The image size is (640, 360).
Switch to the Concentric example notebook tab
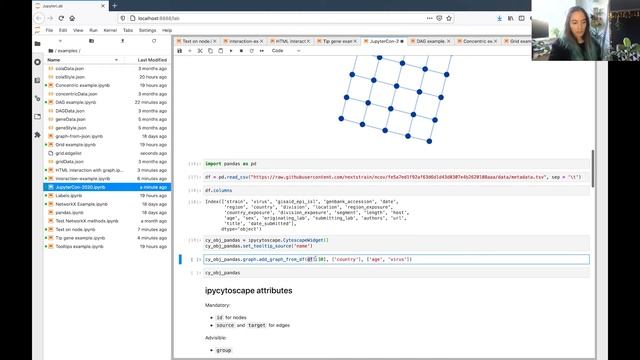pyautogui.click(x=477, y=41)
